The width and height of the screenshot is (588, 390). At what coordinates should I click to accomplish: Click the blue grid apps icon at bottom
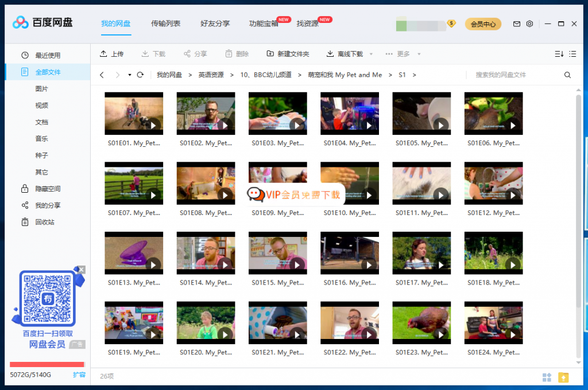pyautogui.click(x=547, y=377)
